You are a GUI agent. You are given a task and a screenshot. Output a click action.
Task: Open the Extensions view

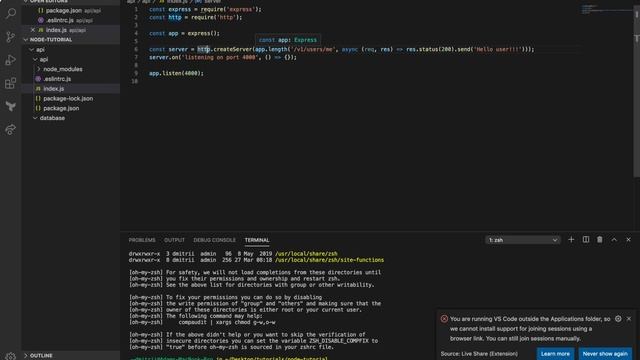pos(11,83)
